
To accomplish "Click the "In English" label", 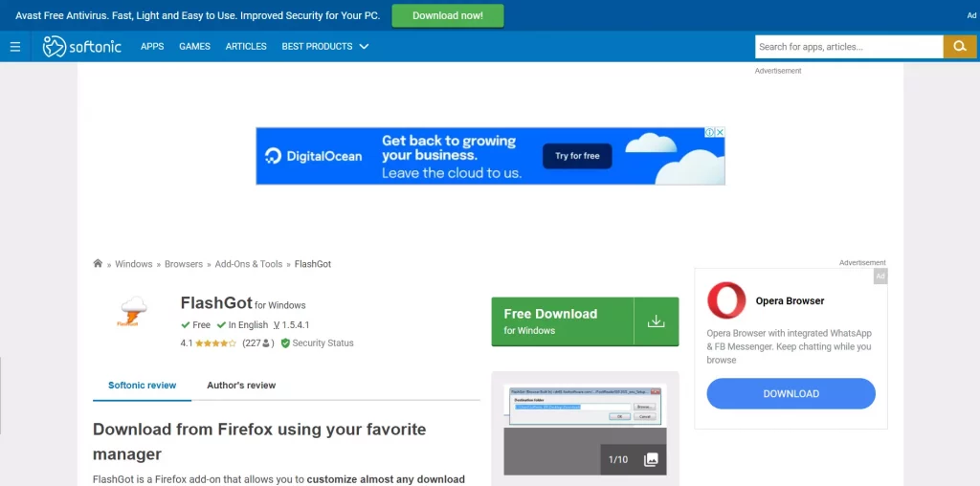I will click(248, 325).
